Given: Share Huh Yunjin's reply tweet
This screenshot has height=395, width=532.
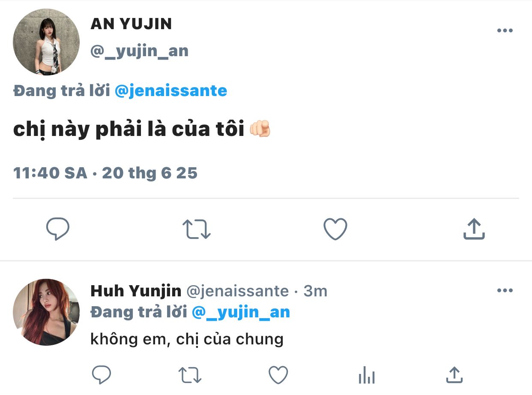Looking at the screenshot, I should coord(454,375).
